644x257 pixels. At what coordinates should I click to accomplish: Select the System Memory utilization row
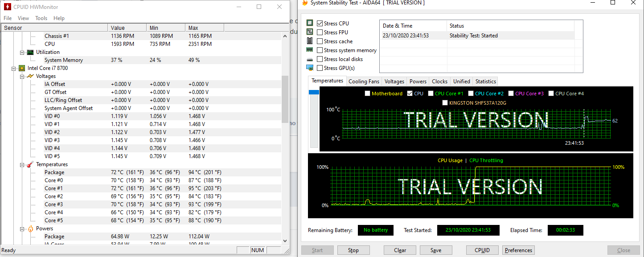point(141,60)
